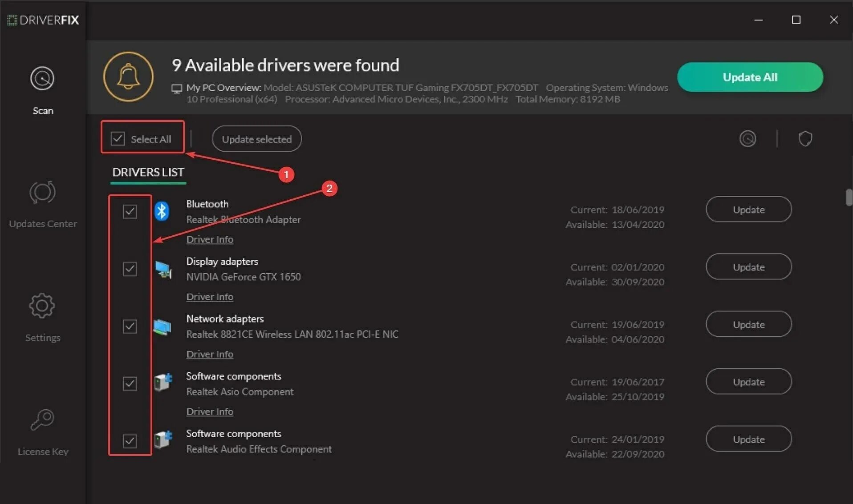
Task: Switch to the DRIVERS LIST tab
Action: click(x=148, y=172)
